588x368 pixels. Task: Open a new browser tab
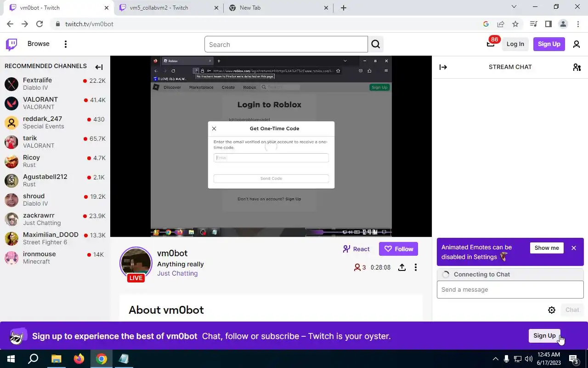click(344, 8)
